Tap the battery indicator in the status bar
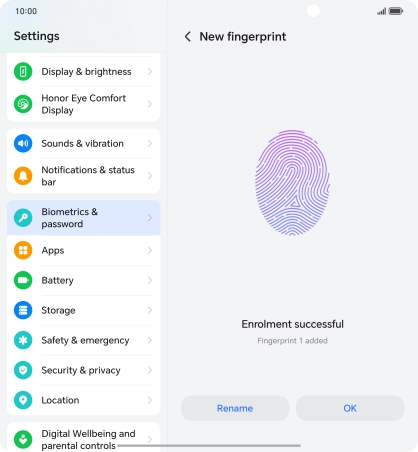Image resolution: width=418 pixels, height=452 pixels. point(396,11)
